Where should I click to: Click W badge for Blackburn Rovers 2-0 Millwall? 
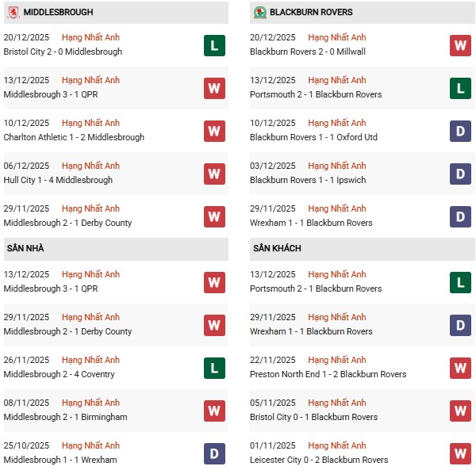[x=460, y=45]
